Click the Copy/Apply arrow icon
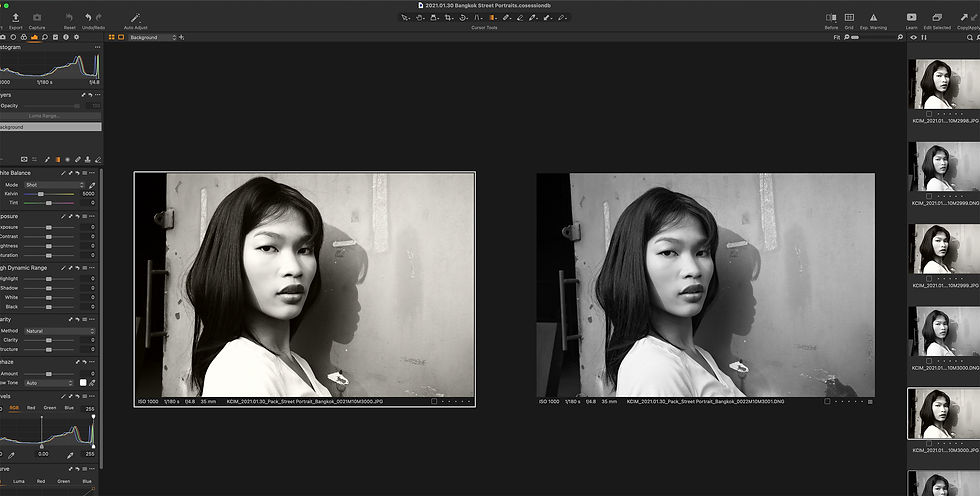Viewport: 980px width, 496px height. point(964,17)
